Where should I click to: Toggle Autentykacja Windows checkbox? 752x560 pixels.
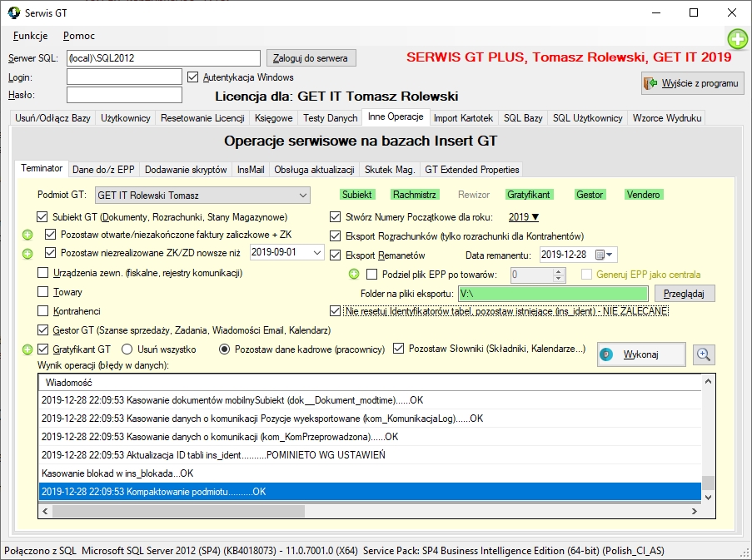pyautogui.click(x=193, y=77)
